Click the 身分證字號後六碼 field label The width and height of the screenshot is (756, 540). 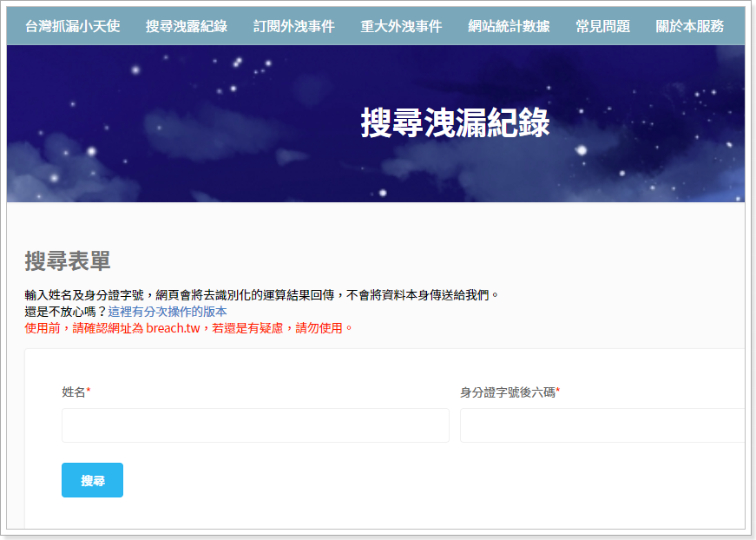(508, 392)
